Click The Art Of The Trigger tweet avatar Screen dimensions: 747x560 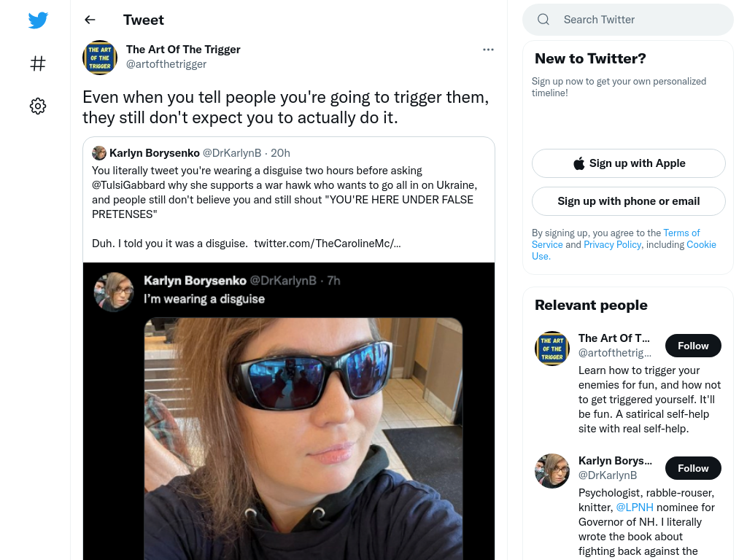(100, 57)
